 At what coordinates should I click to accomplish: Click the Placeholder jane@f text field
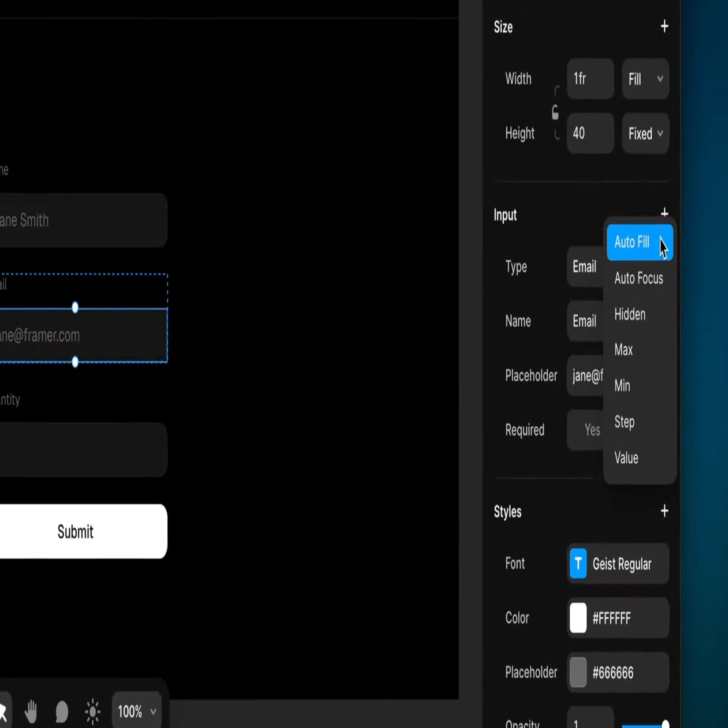(x=585, y=375)
